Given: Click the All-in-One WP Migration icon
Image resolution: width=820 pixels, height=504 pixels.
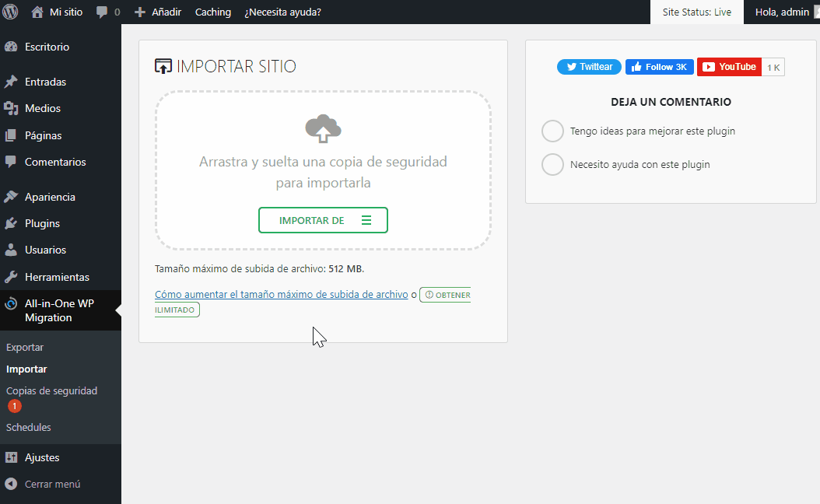Looking at the screenshot, I should (x=11, y=304).
